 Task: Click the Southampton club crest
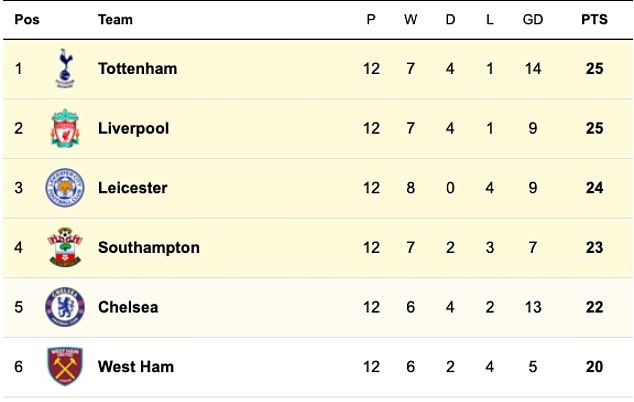coord(65,247)
